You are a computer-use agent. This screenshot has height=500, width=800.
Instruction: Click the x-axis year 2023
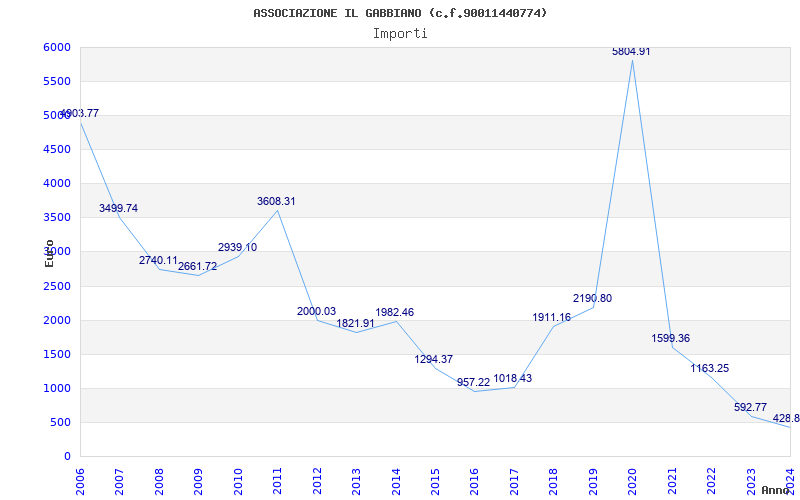tap(751, 481)
